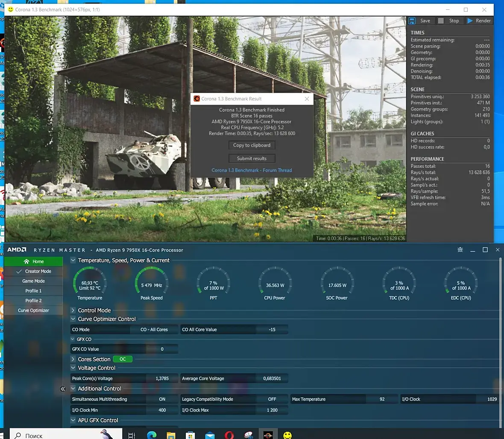Viewport: 504px width, 439px height.
Task: Click TOTAL elapsed time 0:00:36
Action: [x=483, y=77]
